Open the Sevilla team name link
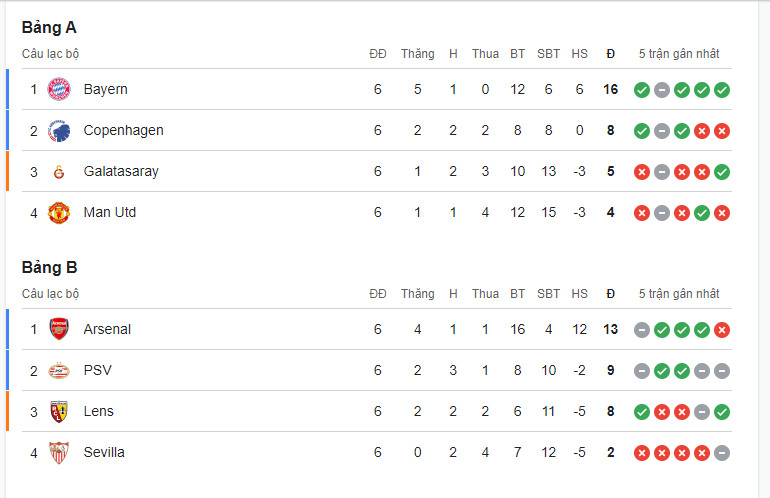The width and height of the screenshot is (770, 498). coord(104,452)
